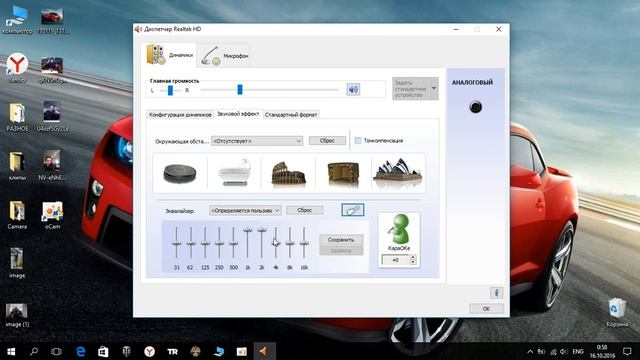Click the 250 Hz equalizer slider
This screenshot has height=360, width=640.
[x=219, y=243]
